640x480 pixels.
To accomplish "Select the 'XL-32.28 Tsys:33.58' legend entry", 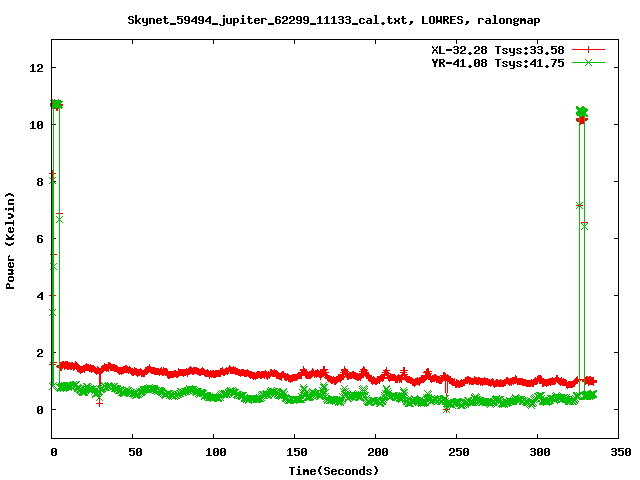I will (498, 50).
